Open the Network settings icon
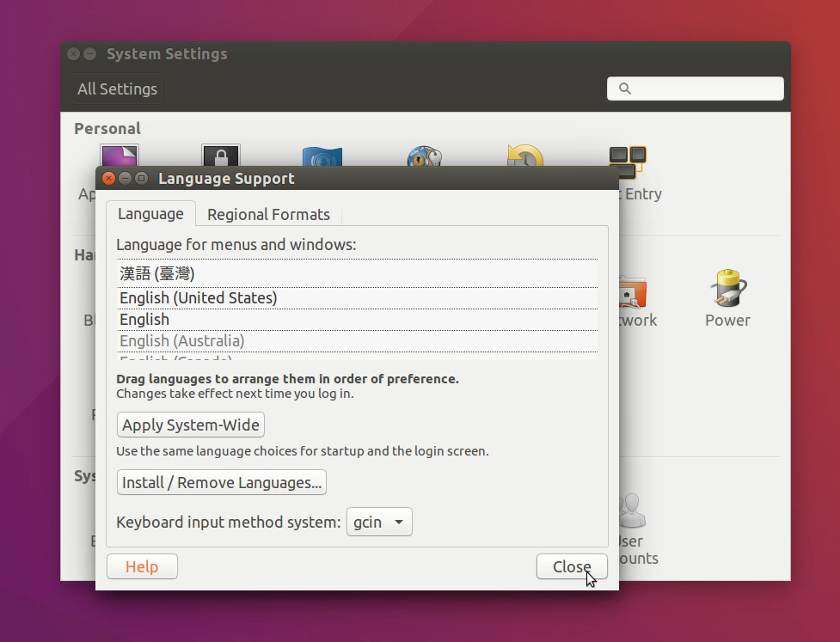 pos(633,292)
